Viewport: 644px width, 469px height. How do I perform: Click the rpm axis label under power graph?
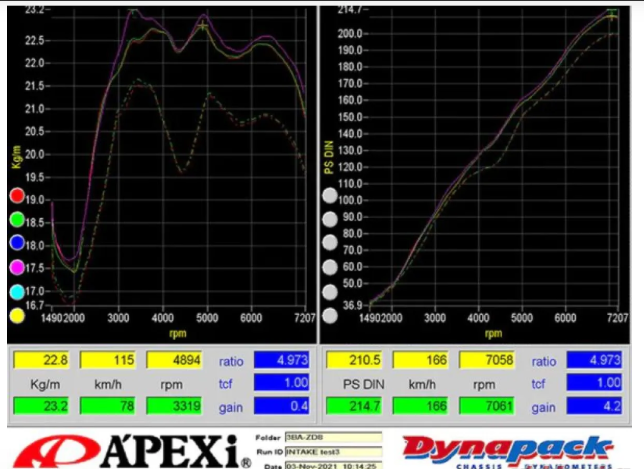click(x=493, y=333)
